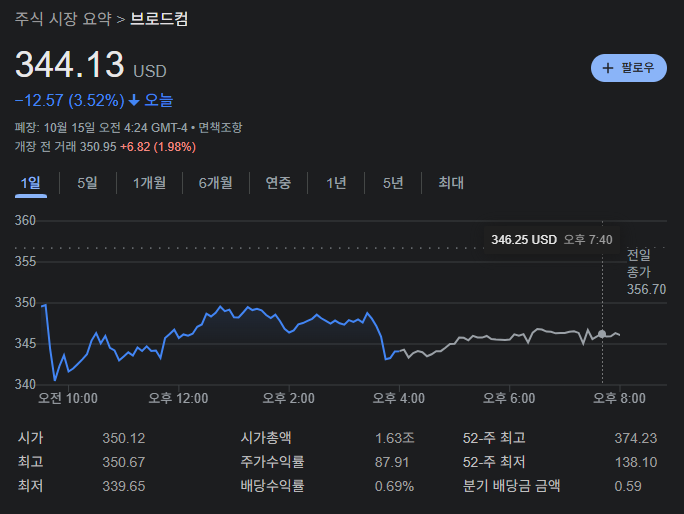684x514 pixels.
Task: Click the 시가 value 350.12
Action: point(124,438)
